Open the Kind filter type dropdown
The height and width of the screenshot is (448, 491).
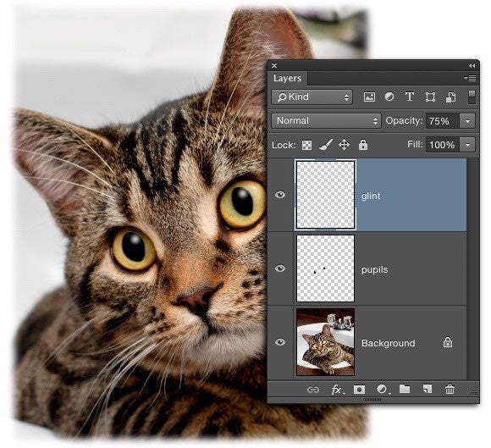[312, 97]
